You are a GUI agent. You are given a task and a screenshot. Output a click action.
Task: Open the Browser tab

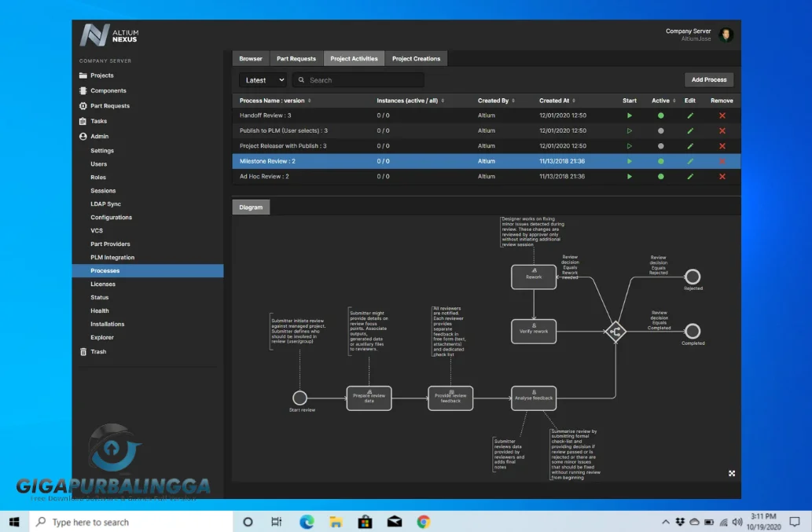click(250, 58)
